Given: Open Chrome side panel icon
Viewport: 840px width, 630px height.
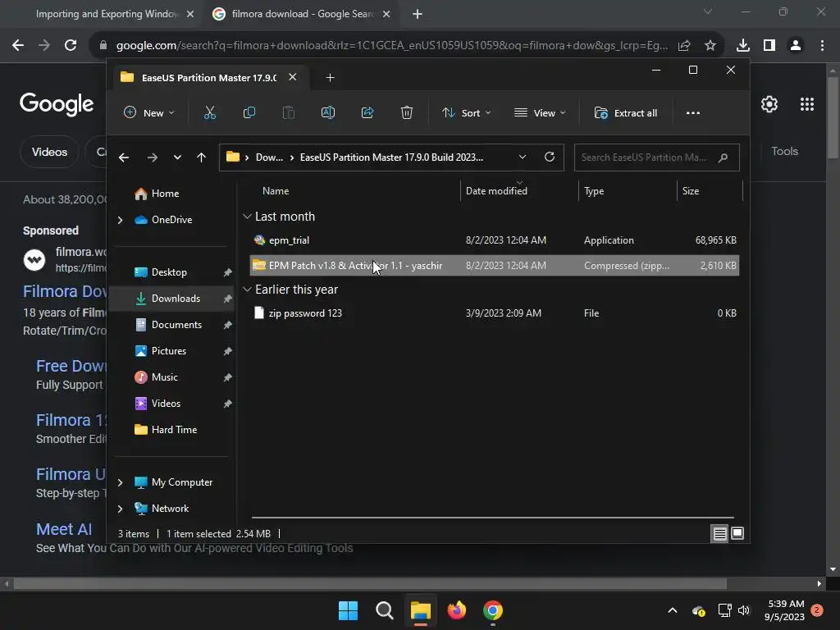Looking at the screenshot, I should coord(769,46).
